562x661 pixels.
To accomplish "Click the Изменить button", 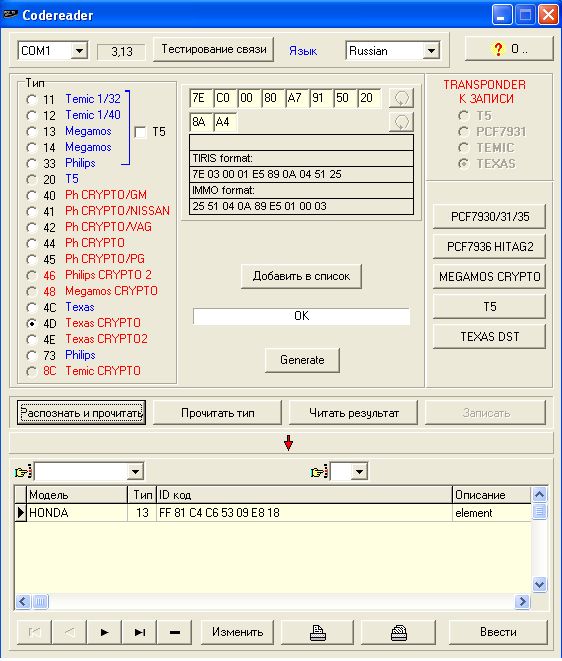I will pos(237,632).
